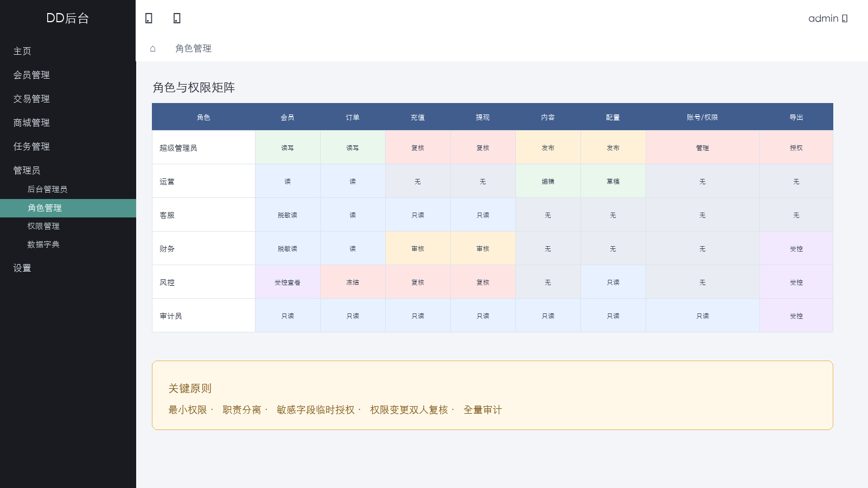Viewport: 868px width, 488px height.
Task: Select the 审计员 role row label
Action: (x=203, y=316)
